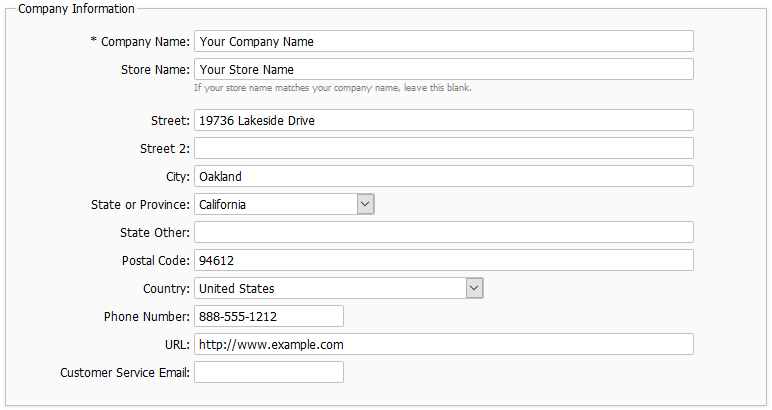The height and width of the screenshot is (410, 772).
Task: Open the State or Province dropdown
Action: coord(284,204)
